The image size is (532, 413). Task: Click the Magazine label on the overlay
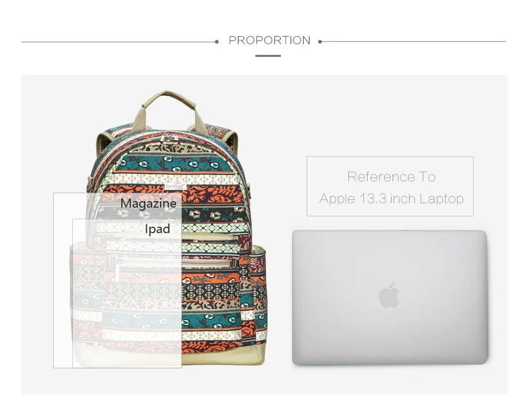click(148, 203)
